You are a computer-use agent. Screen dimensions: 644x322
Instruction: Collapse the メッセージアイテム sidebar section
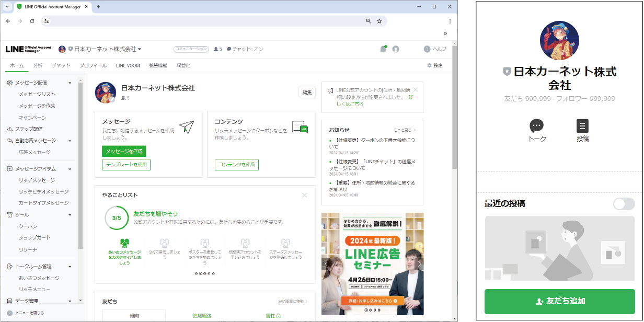[x=70, y=169]
